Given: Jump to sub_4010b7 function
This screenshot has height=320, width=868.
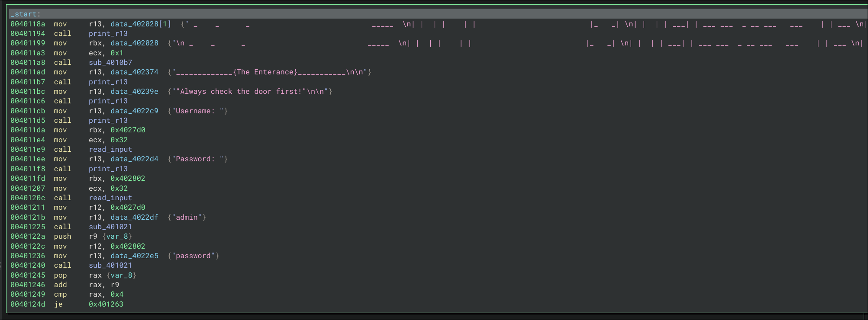Looking at the screenshot, I should [x=110, y=63].
